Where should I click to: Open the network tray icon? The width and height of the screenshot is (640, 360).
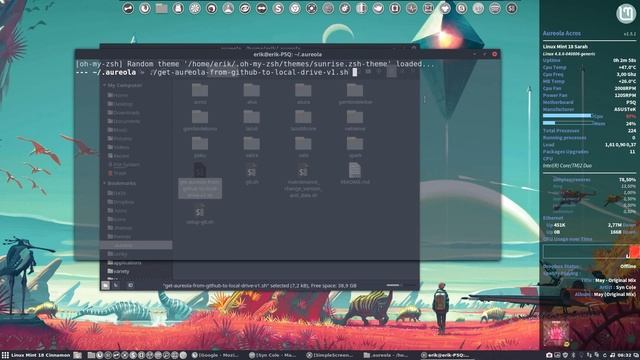[589, 356]
